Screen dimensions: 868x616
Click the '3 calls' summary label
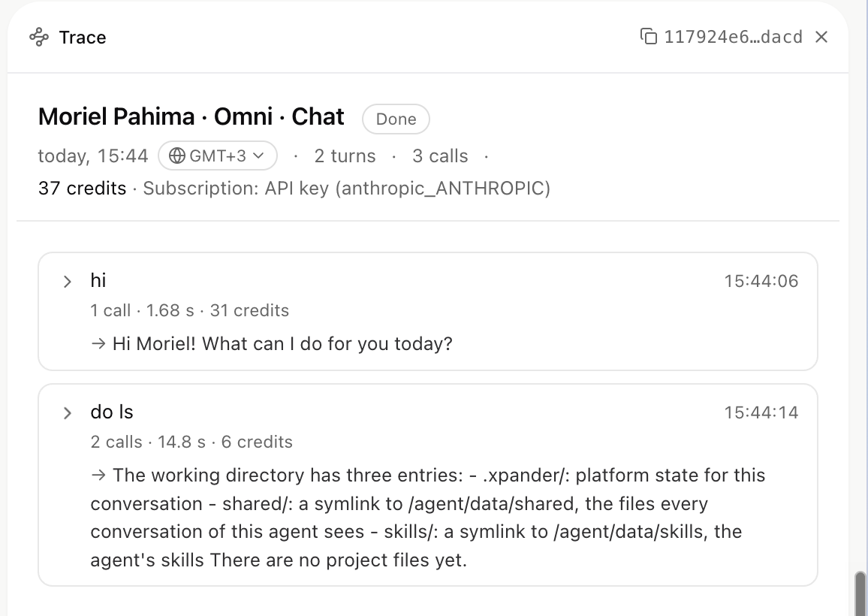click(440, 156)
